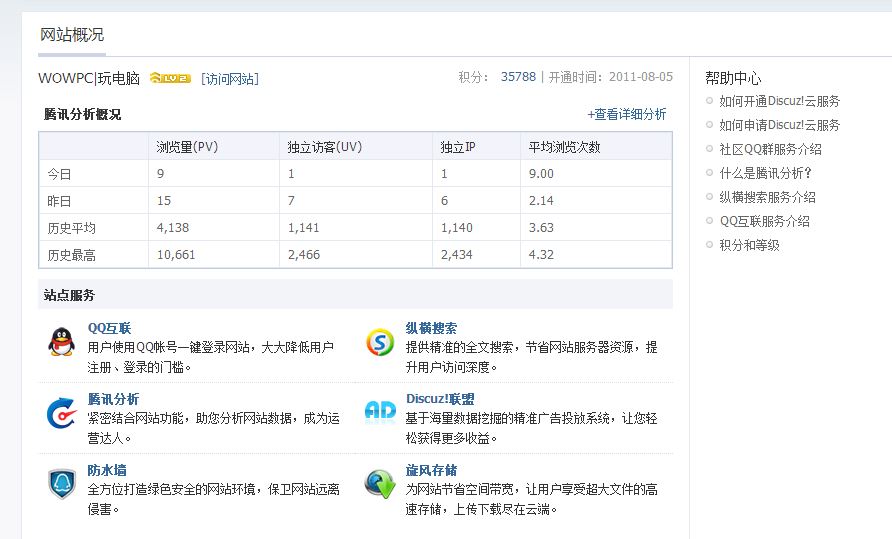Screen dimensions: 892x539
Task: Click the 站点服务 section heading
Action: pyautogui.click(x=69, y=295)
